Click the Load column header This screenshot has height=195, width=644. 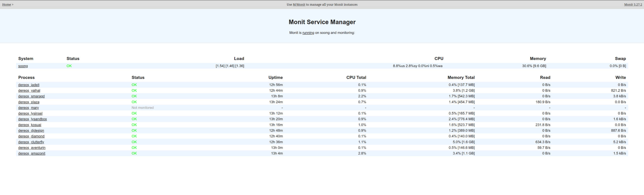click(239, 58)
